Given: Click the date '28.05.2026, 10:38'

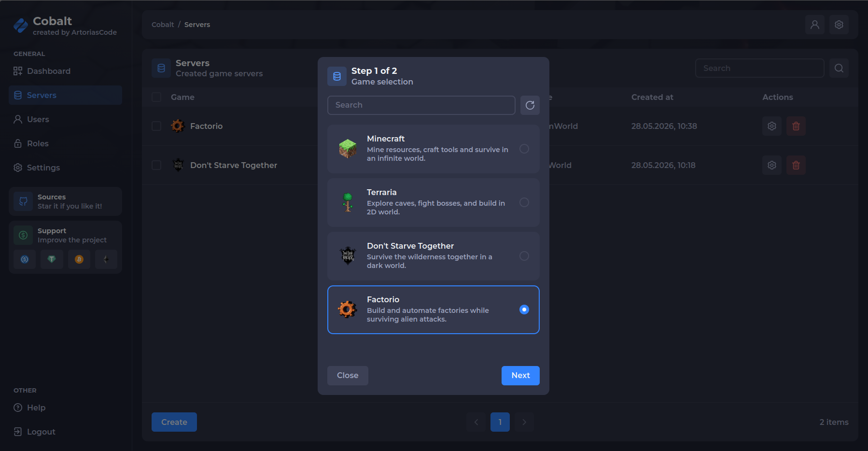Looking at the screenshot, I should (x=664, y=126).
